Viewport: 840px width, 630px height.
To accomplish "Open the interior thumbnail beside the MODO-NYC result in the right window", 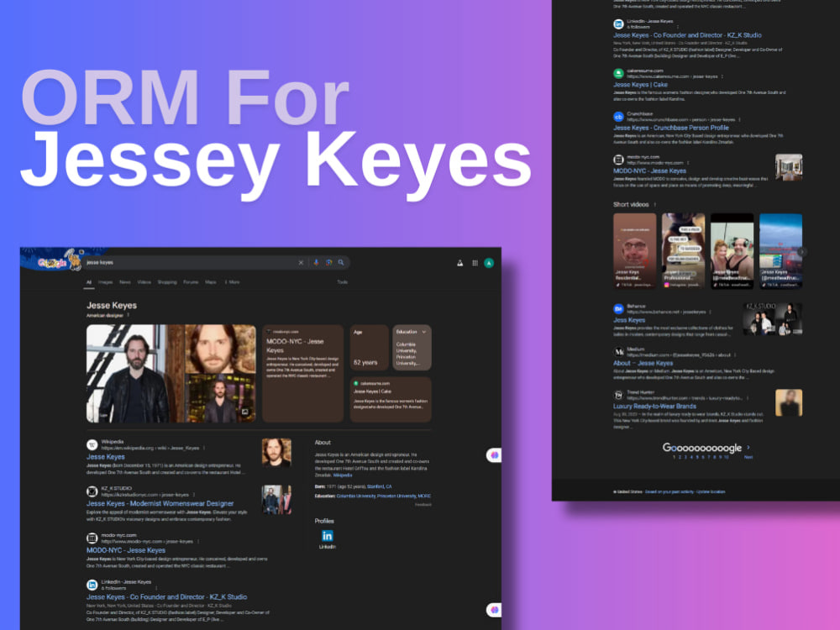I will pyautogui.click(x=789, y=167).
